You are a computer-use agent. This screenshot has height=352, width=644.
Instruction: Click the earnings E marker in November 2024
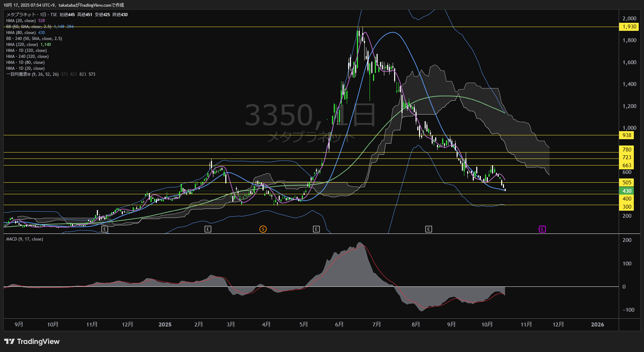pos(104,229)
